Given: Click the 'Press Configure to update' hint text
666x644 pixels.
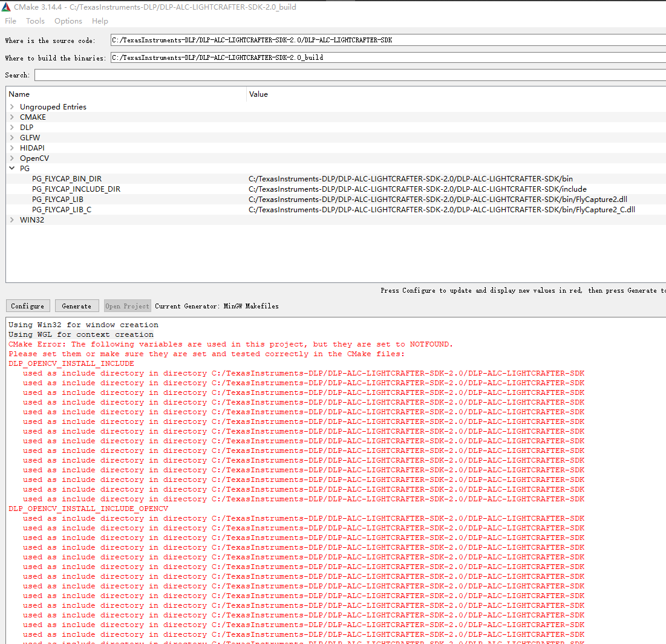Looking at the screenshot, I should pyautogui.click(x=523, y=290).
